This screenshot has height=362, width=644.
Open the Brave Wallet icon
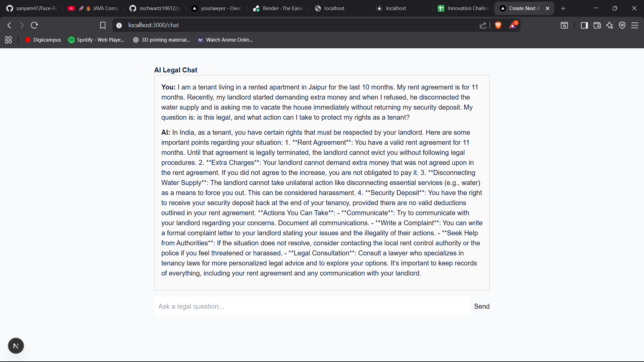pyautogui.click(x=597, y=25)
